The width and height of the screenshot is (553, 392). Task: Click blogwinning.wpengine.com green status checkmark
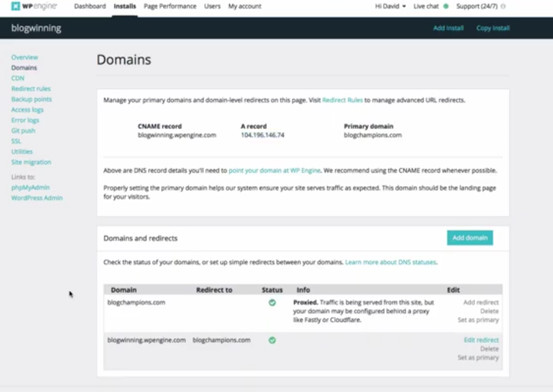(272, 340)
